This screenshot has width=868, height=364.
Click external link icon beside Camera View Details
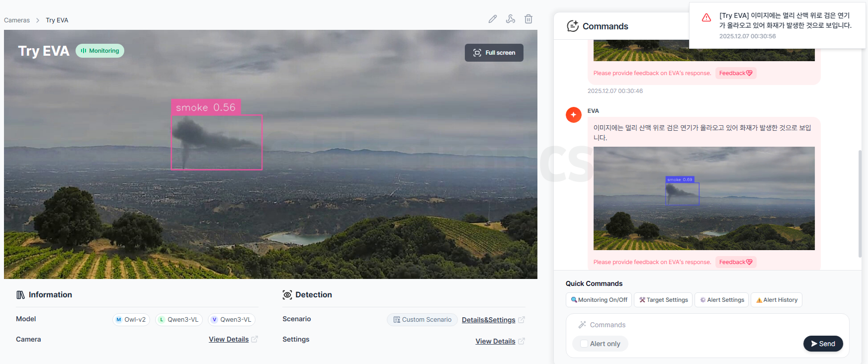pyautogui.click(x=255, y=339)
